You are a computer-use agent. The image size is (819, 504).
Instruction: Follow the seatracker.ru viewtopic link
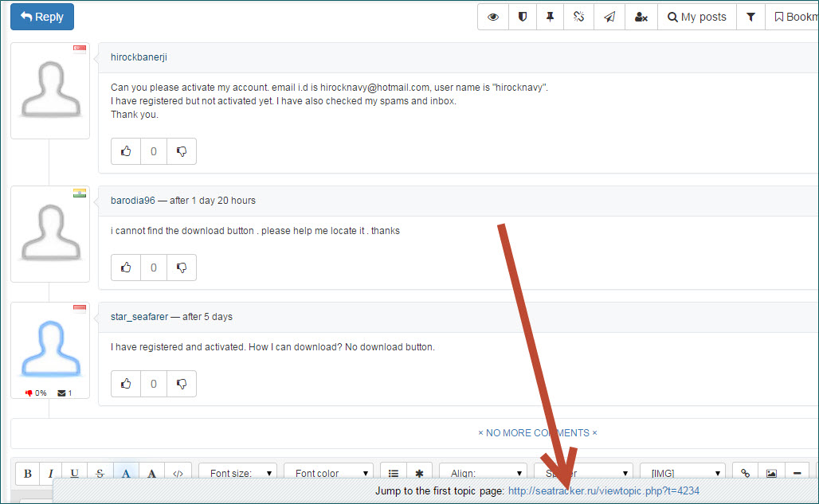pos(603,490)
